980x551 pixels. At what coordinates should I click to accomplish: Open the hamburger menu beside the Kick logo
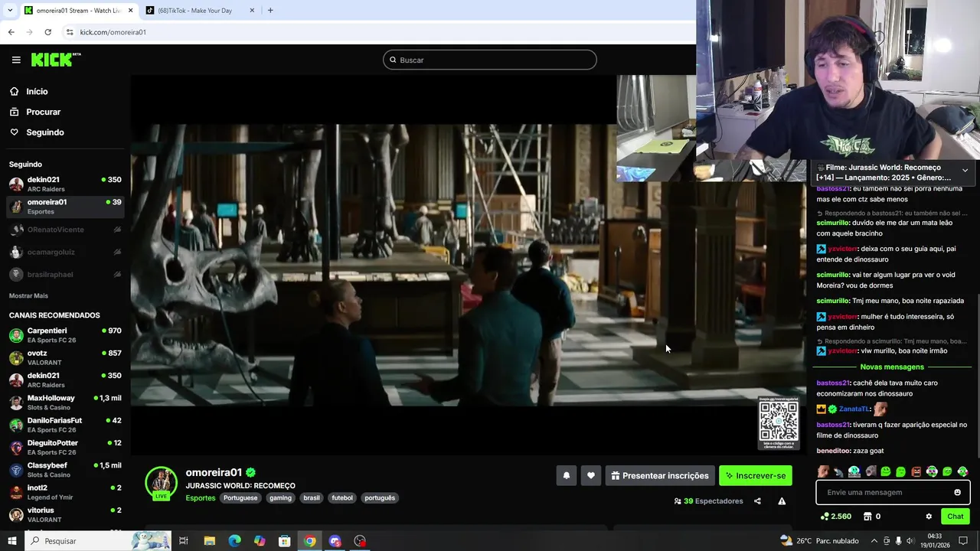[x=16, y=60]
